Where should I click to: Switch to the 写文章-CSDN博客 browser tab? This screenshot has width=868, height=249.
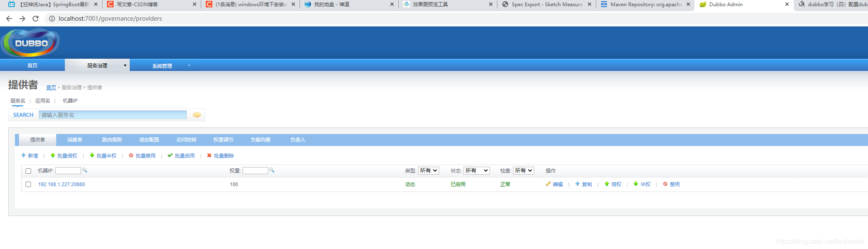(151, 5)
